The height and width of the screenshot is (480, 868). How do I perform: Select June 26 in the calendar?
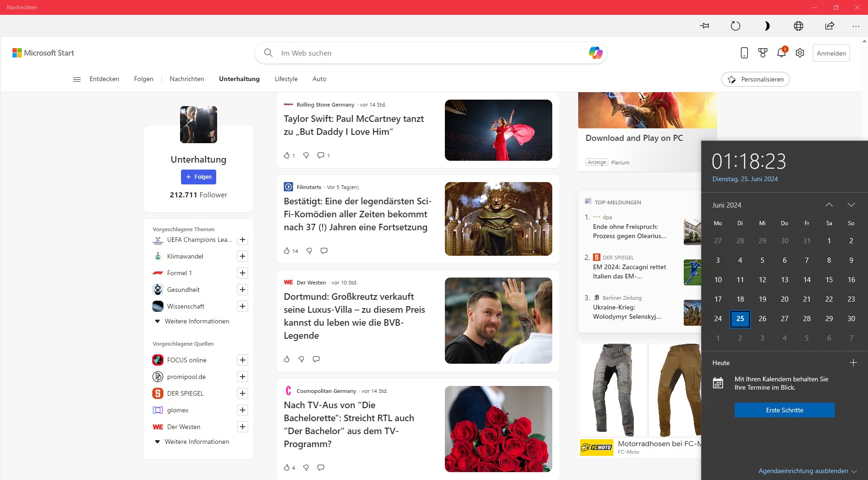762,319
